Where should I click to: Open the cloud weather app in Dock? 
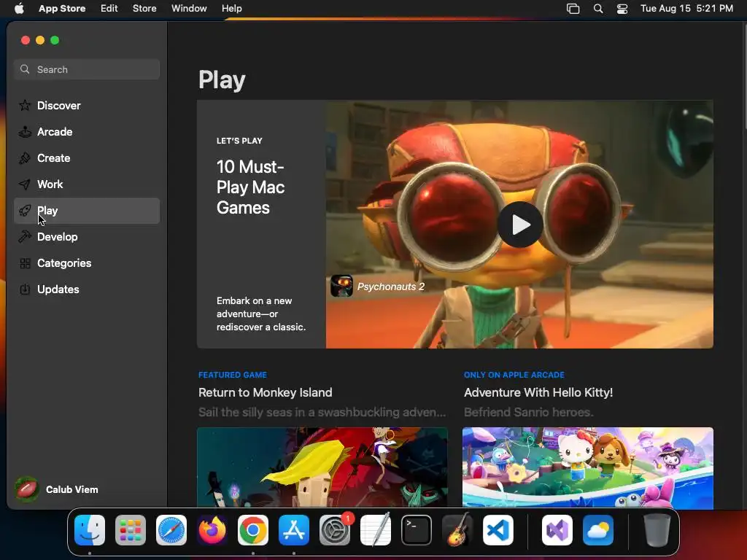[598, 530]
